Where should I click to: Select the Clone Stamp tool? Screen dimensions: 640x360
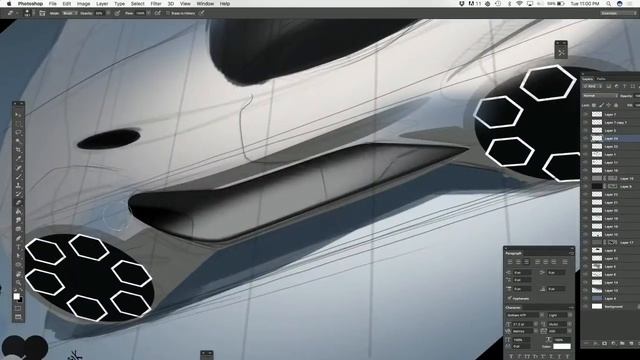pyautogui.click(x=18, y=185)
